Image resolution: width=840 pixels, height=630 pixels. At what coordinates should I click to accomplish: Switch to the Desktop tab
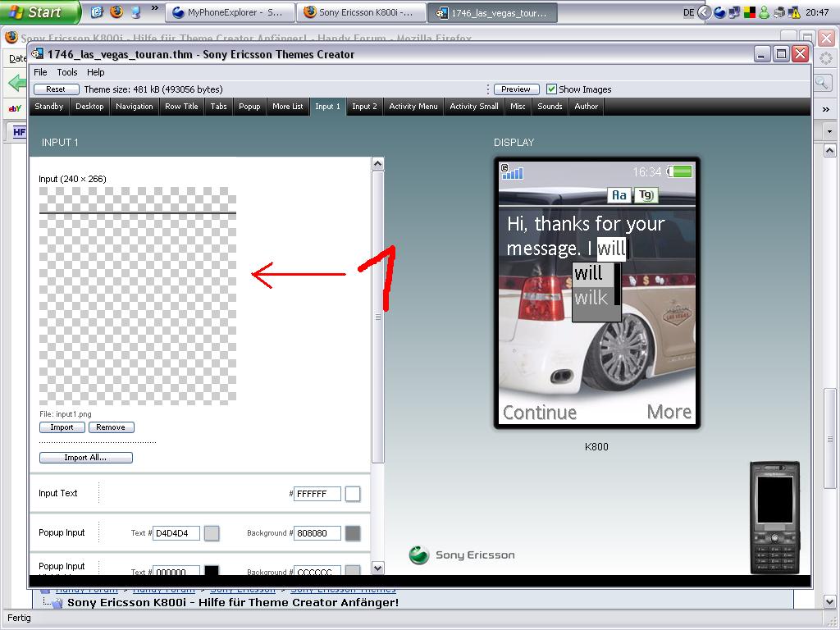point(89,107)
